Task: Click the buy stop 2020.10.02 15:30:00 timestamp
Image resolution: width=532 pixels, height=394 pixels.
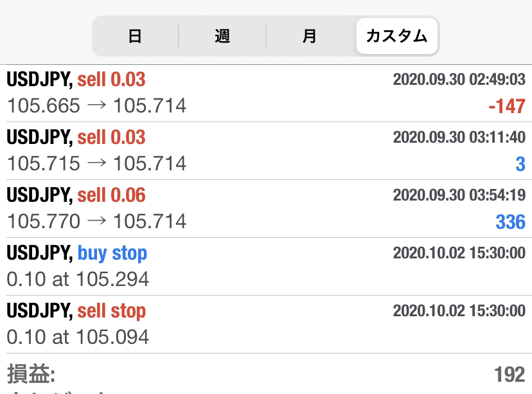Action: tap(459, 253)
